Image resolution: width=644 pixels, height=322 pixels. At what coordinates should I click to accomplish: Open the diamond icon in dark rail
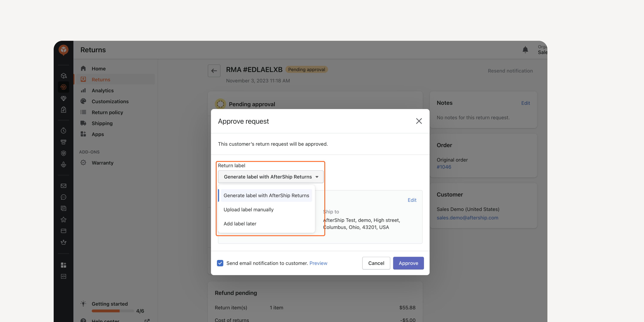click(64, 98)
